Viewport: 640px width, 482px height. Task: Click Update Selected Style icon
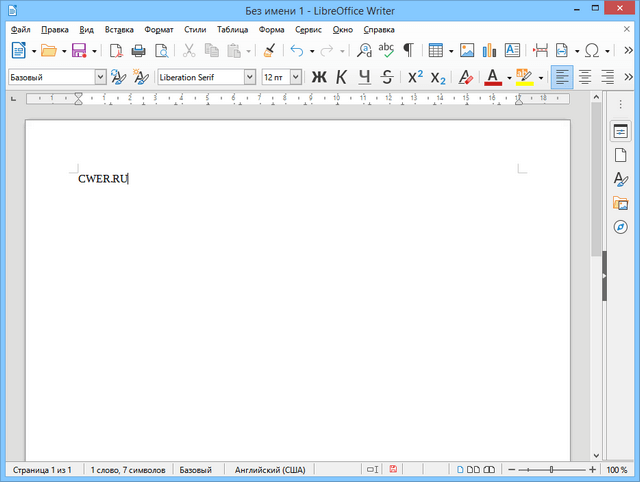click(118, 77)
